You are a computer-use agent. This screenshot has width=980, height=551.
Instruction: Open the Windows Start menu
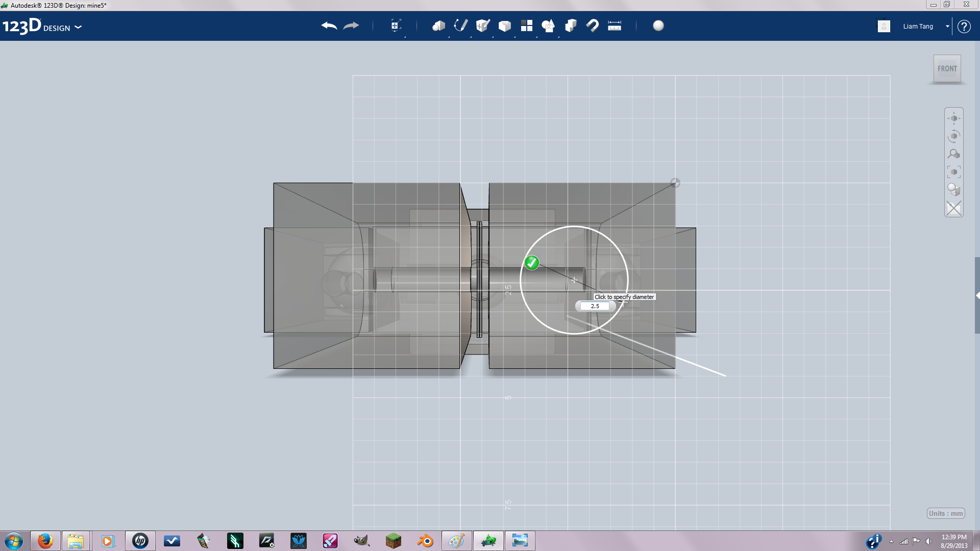pos(14,541)
